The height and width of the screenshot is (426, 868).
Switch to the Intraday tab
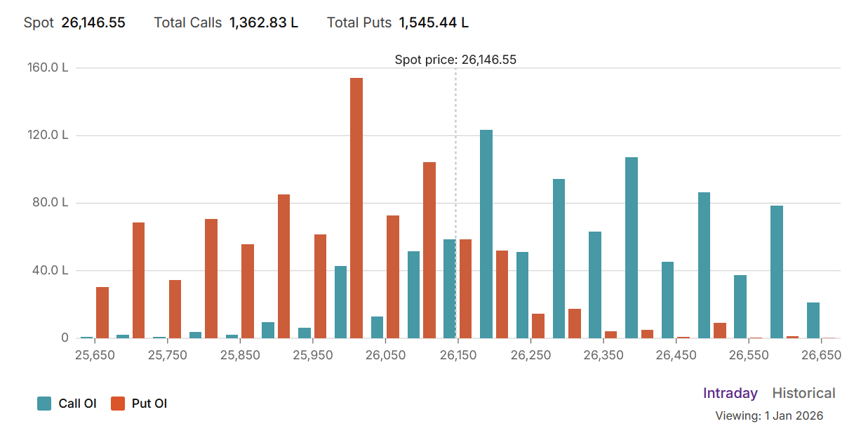730,393
